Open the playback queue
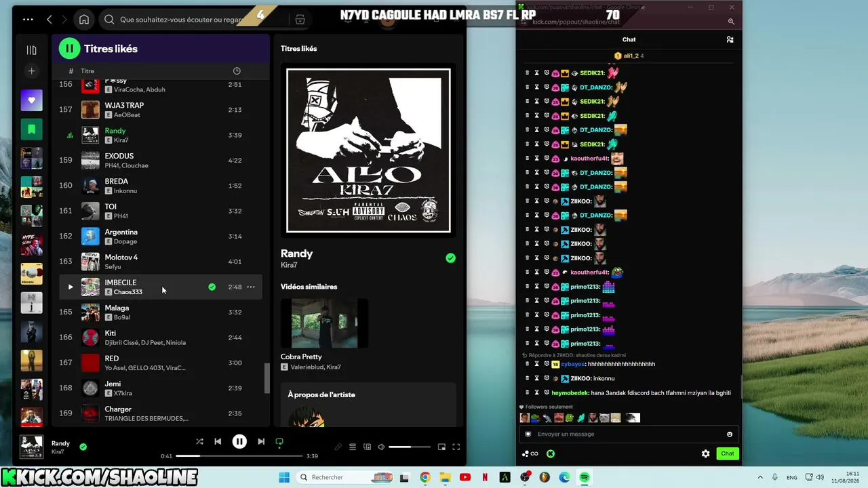This screenshot has height=488, width=868. click(x=353, y=447)
